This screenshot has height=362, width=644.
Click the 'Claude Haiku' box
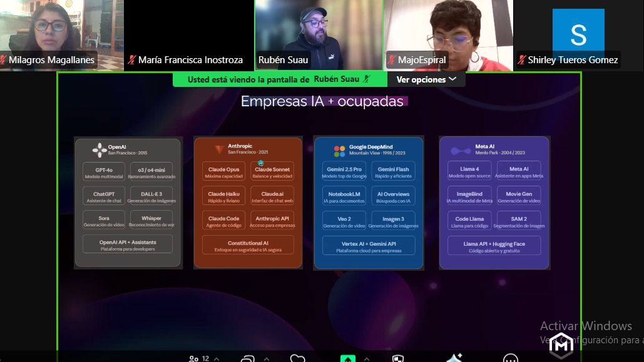point(224,196)
